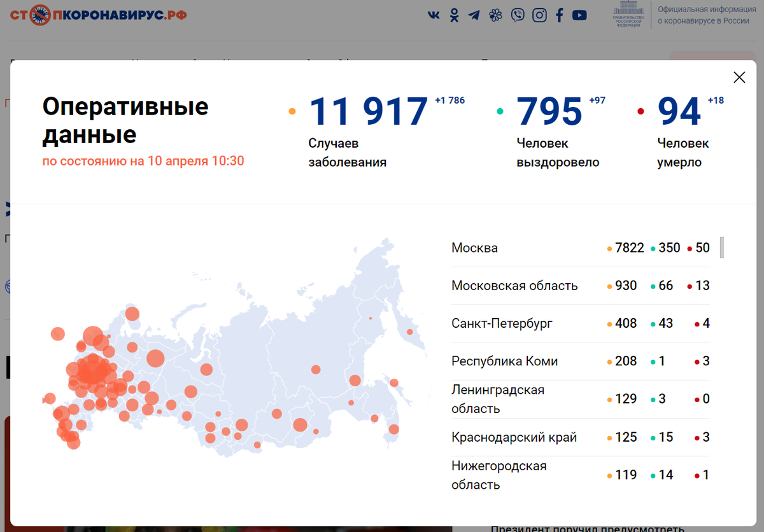Screen dimensions: 764x532
Task: Select the Нижегородская область row
Action: tap(581, 475)
